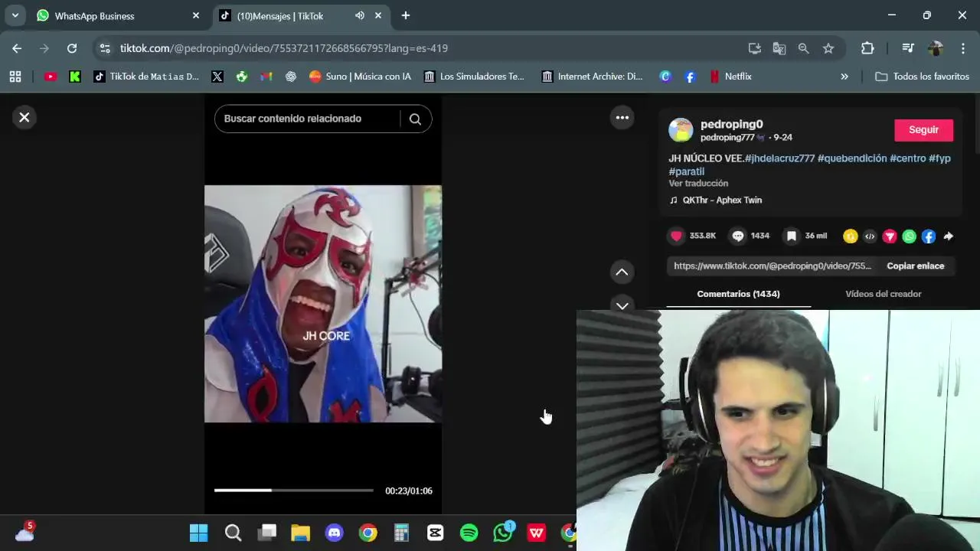The width and height of the screenshot is (980, 551).
Task: Go back in the browser
Action: 17,48
